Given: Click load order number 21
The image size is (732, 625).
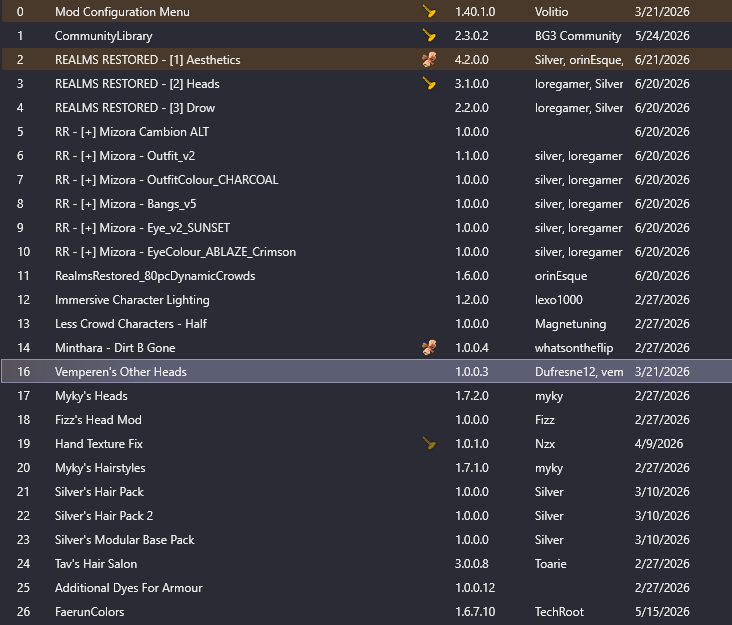Looking at the screenshot, I should 23,492.
